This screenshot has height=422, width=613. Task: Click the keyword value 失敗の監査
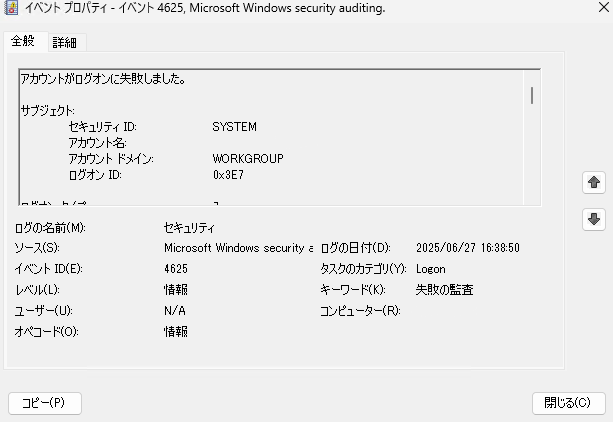pyautogui.click(x=445, y=290)
